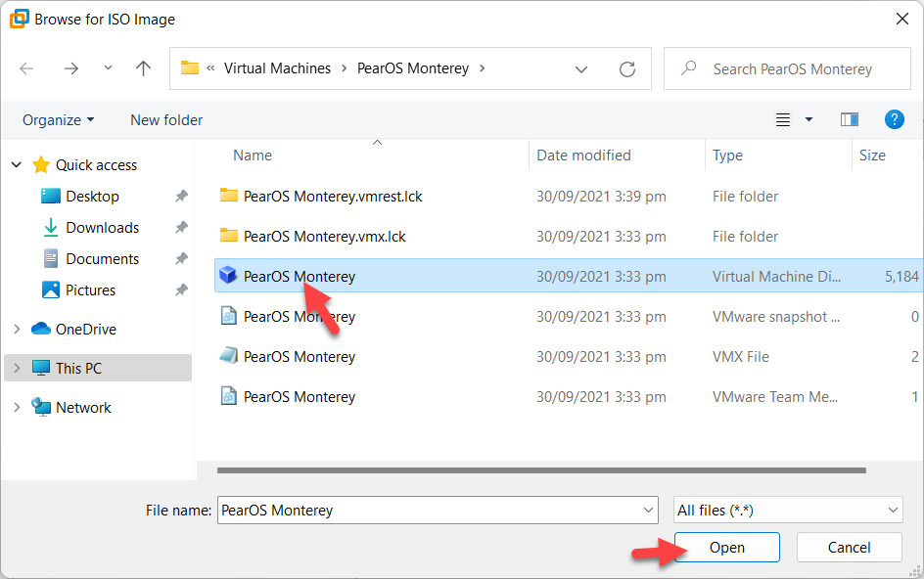Click the horizontal scrollbar of file list
This screenshot has width=924, height=579.
541,470
